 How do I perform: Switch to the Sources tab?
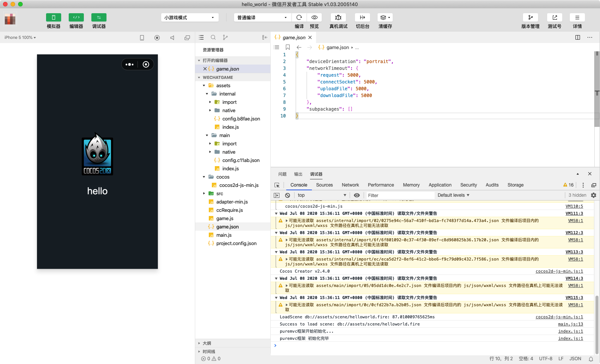[324, 185]
